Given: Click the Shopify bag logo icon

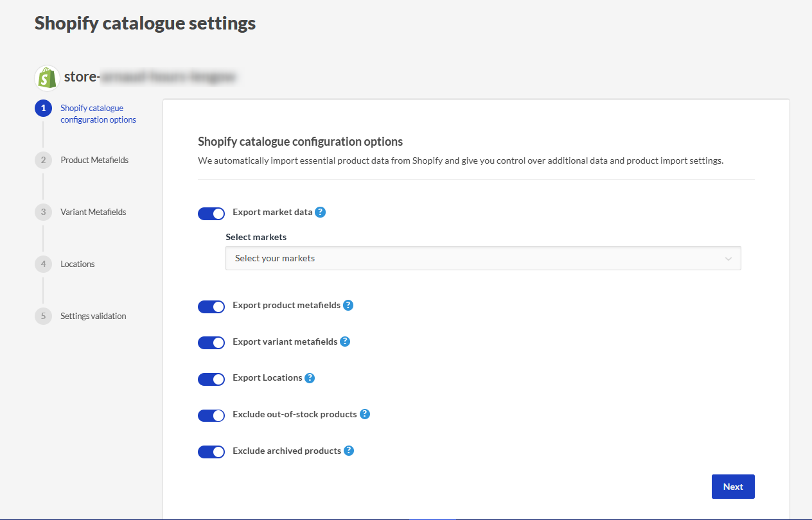Looking at the screenshot, I should tap(47, 78).
